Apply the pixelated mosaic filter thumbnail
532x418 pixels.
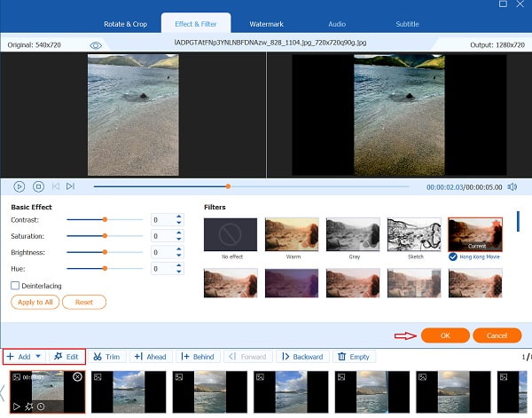(x=414, y=283)
